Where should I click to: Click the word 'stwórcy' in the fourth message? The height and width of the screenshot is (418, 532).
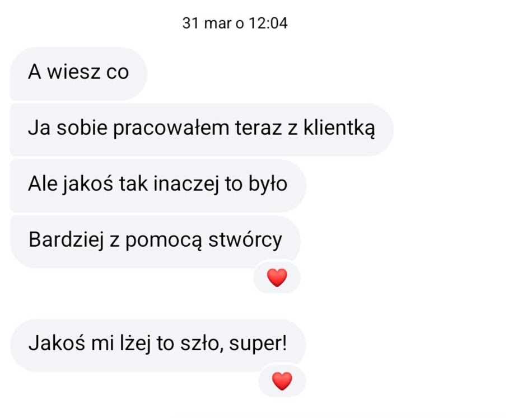click(245, 240)
